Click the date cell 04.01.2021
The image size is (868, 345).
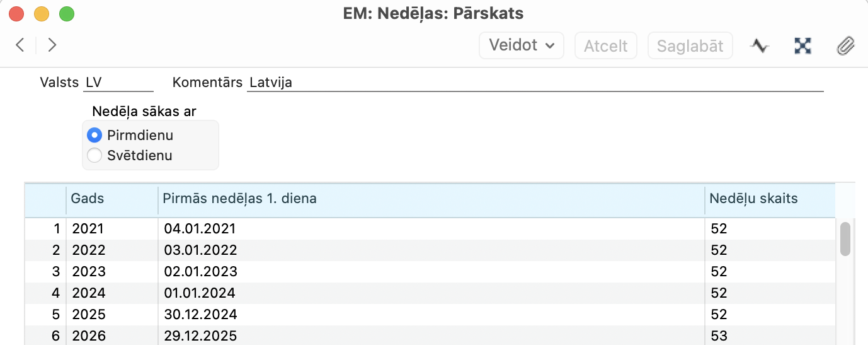coord(431,229)
